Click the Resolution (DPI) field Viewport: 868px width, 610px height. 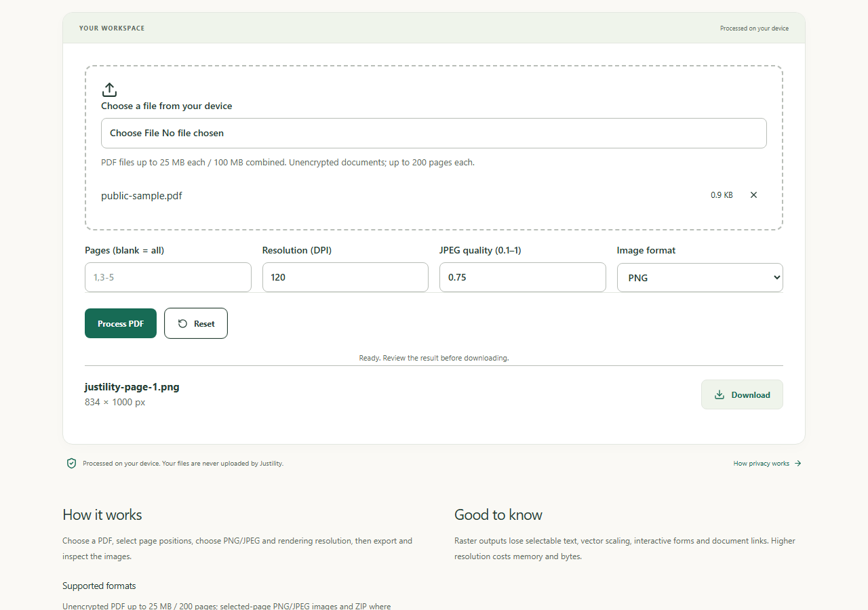345,277
